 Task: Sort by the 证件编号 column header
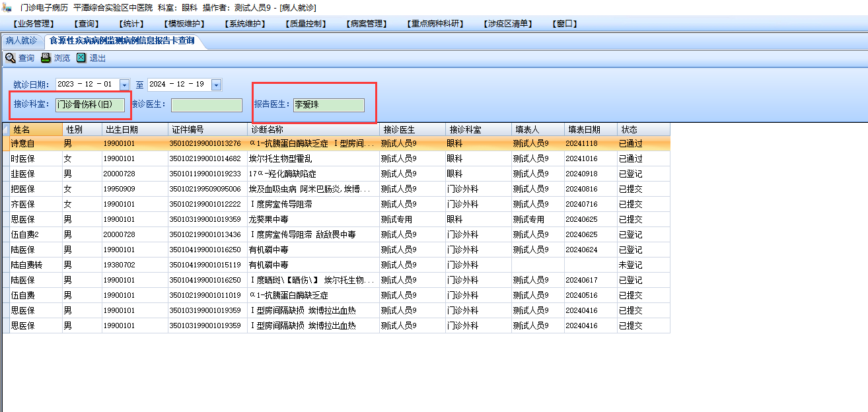coord(208,129)
